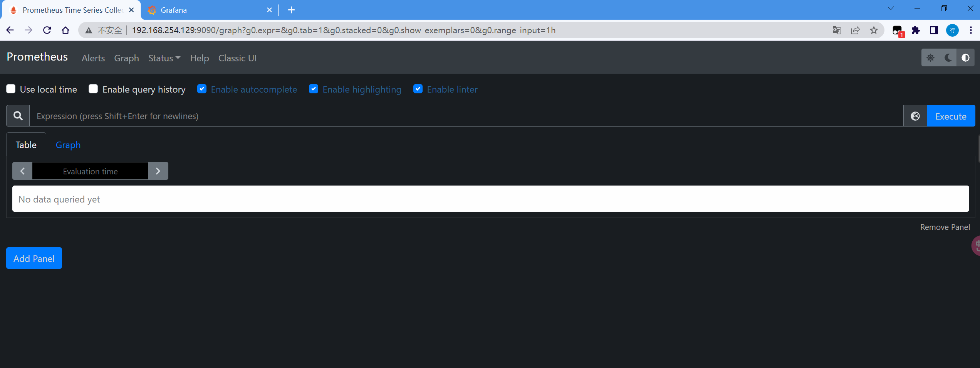Bookmark this page with the star
The height and width of the screenshot is (368, 980).
pyautogui.click(x=874, y=30)
